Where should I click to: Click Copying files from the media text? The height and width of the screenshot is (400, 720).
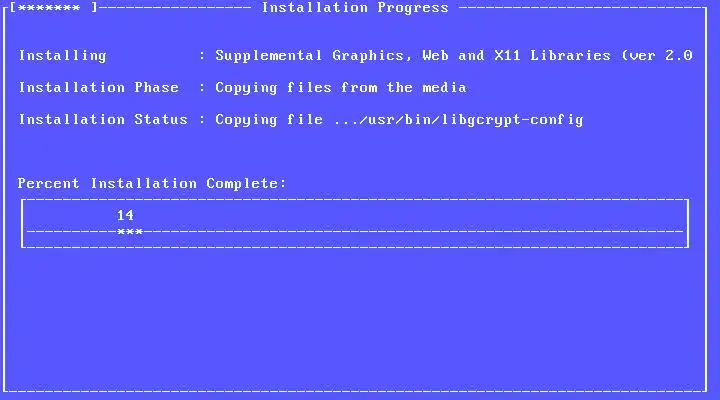click(341, 88)
